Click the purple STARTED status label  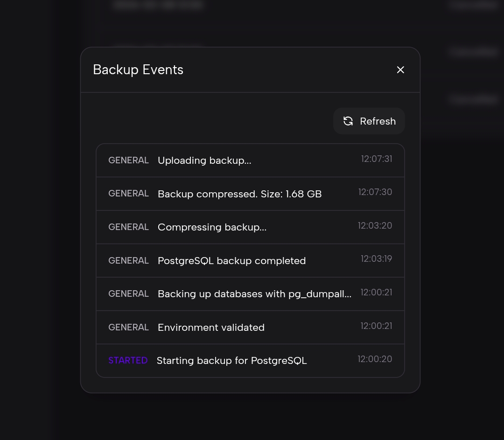point(128,361)
